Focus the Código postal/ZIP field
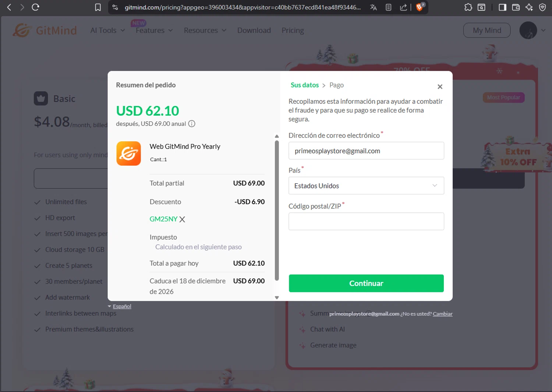This screenshot has height=392, width=552. [x=366, y=221]
